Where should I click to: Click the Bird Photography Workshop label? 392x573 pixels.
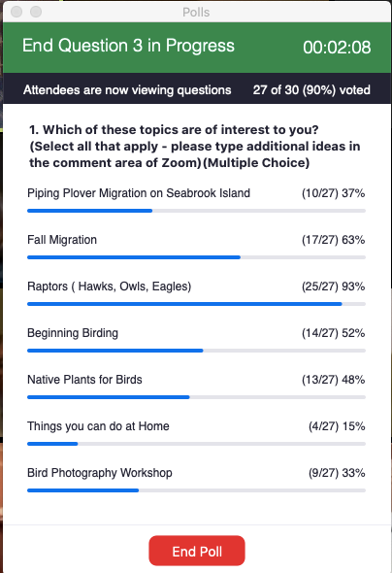[100, 473]
